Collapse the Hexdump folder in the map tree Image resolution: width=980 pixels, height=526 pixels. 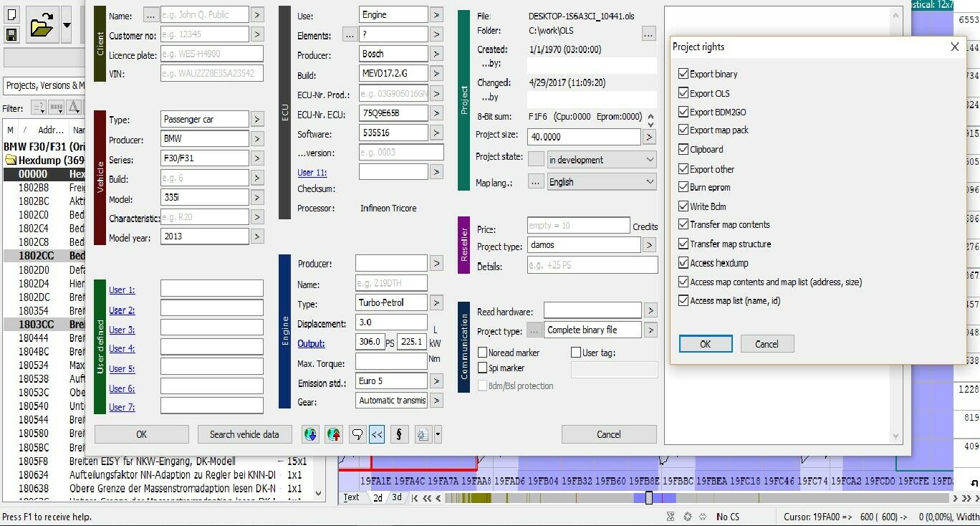pyautogui.click(x=11, y=161)
